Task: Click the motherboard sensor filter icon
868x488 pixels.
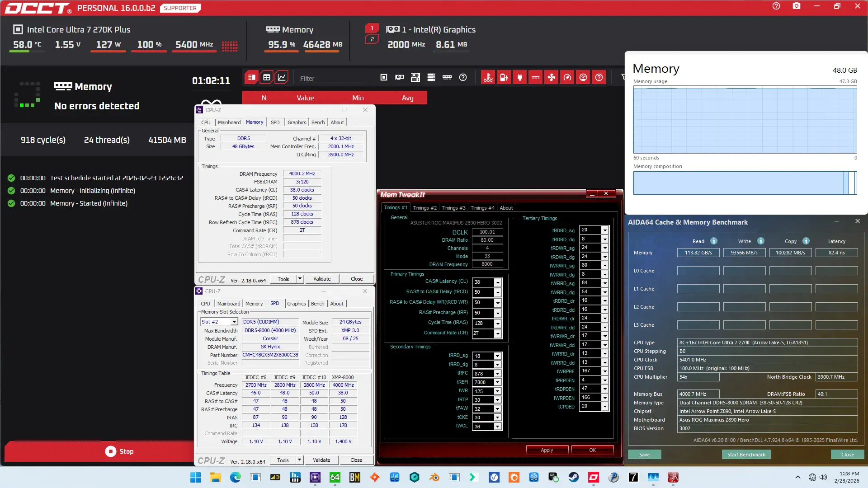Action: point(415,77)
